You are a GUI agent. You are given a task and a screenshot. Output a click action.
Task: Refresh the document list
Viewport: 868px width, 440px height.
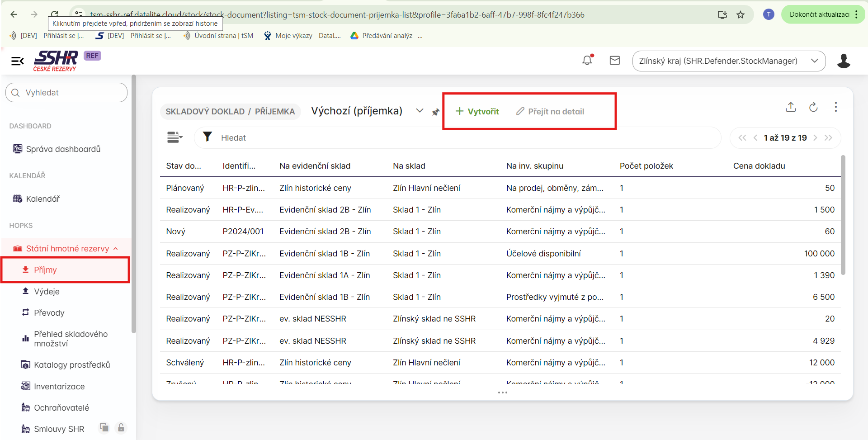tap(813, 107)
